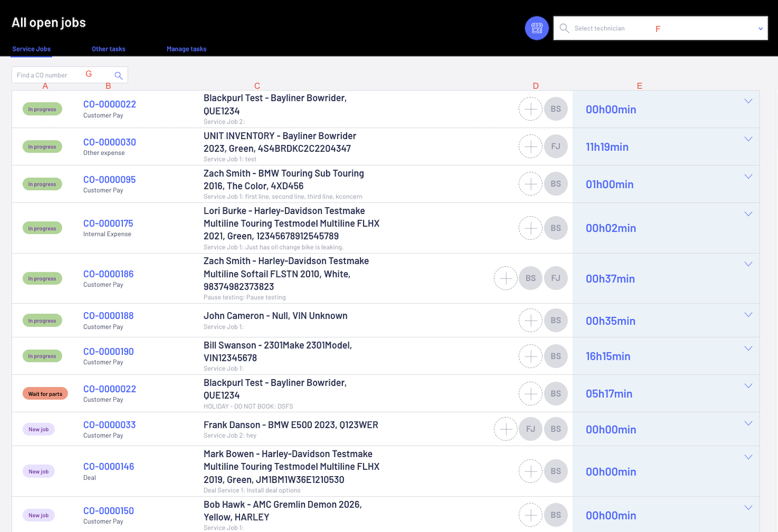The width and height of the screenshot is (778, 532).
Task: Click the 16h15min time value
Action: pyautogui.click(x=608, y=357)
